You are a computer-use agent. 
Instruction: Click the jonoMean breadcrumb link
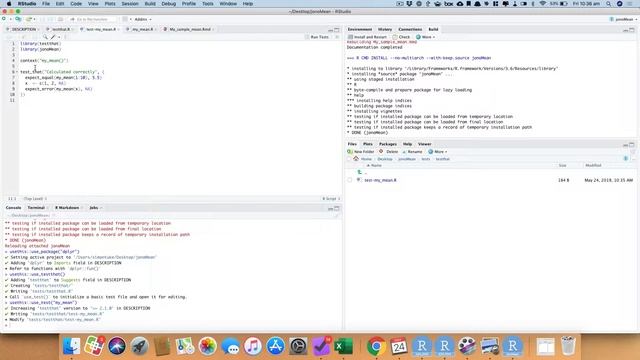click(407, 159)
